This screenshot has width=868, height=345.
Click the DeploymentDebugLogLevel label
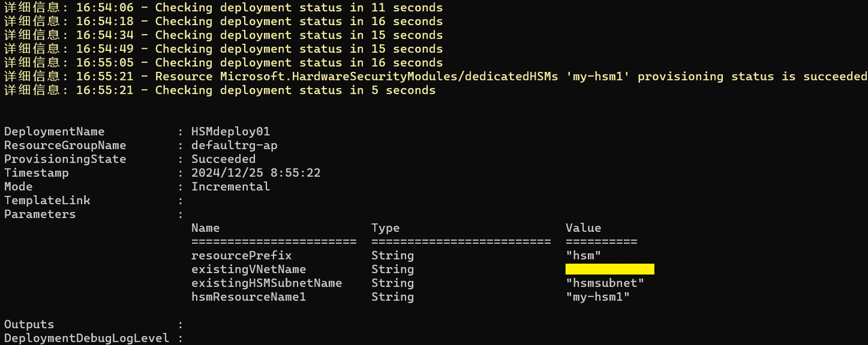click(x=87, y=338)
